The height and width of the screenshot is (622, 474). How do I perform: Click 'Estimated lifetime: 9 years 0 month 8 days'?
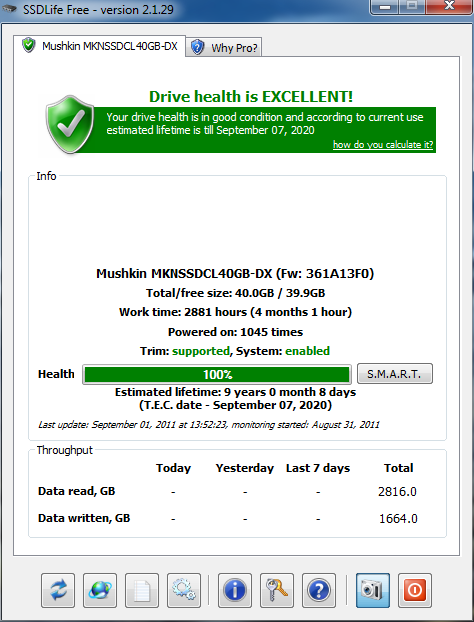[x=235, y=392]
